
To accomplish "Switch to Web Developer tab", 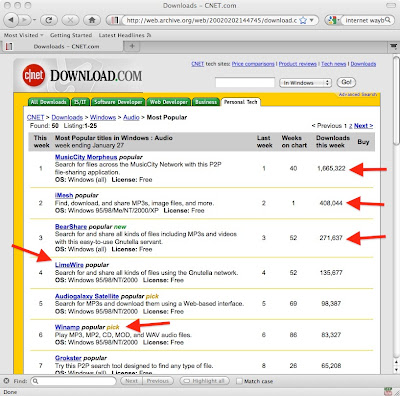I will [x=169, y=102].
